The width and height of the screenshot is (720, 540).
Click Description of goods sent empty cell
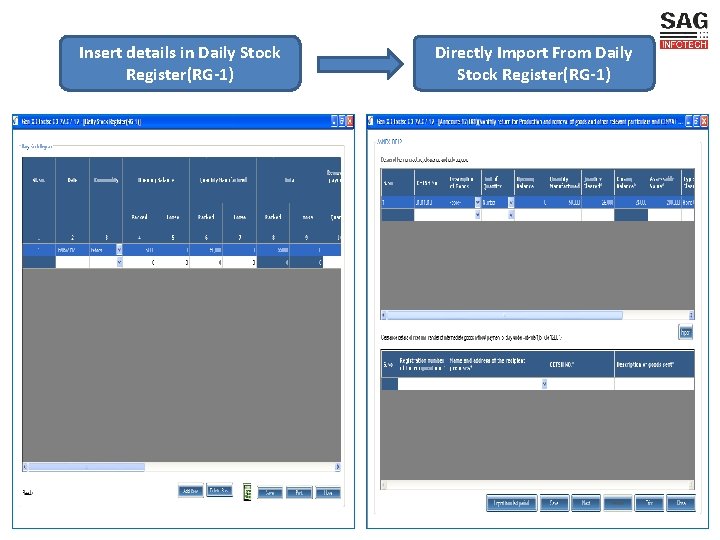pyautogui.click(x=654, y=384)
